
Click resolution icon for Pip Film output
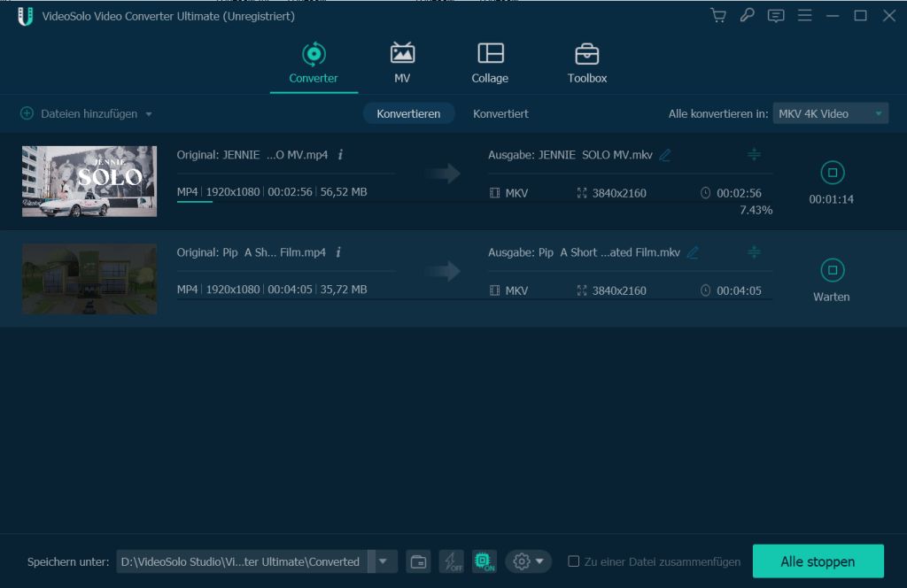(x=581, y=290)
